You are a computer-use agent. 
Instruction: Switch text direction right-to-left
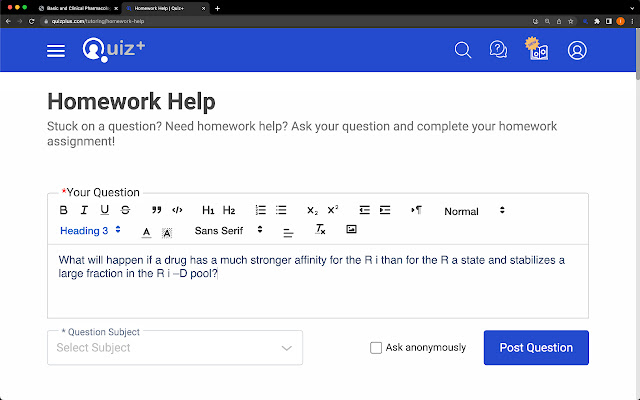416,210
